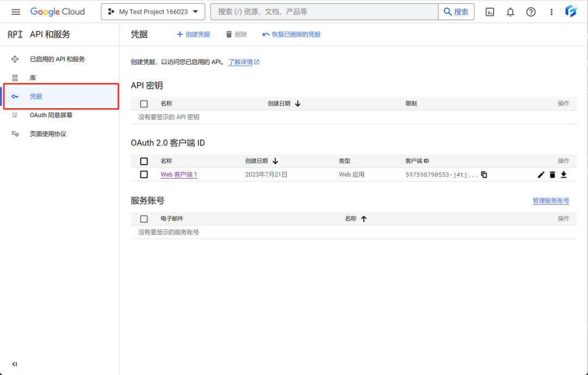Click 创建凭据 button
The width and height of the screenshot is (588, 375).
click(193, 34)
